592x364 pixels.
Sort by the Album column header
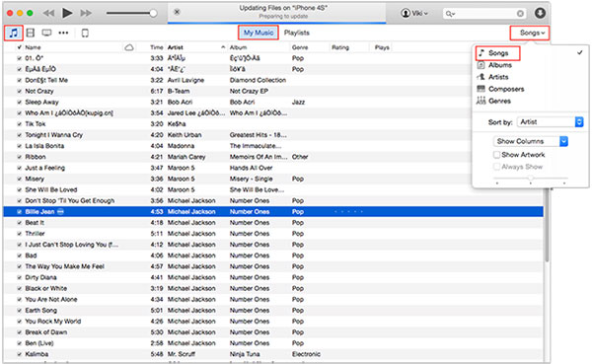pos(238,47)
